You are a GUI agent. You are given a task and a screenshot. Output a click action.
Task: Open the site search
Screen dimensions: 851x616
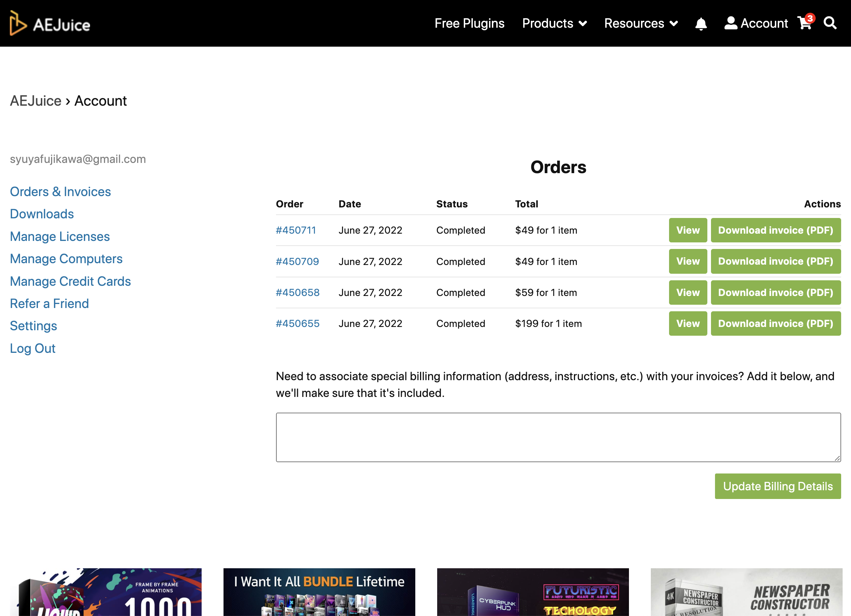point(830,23)
